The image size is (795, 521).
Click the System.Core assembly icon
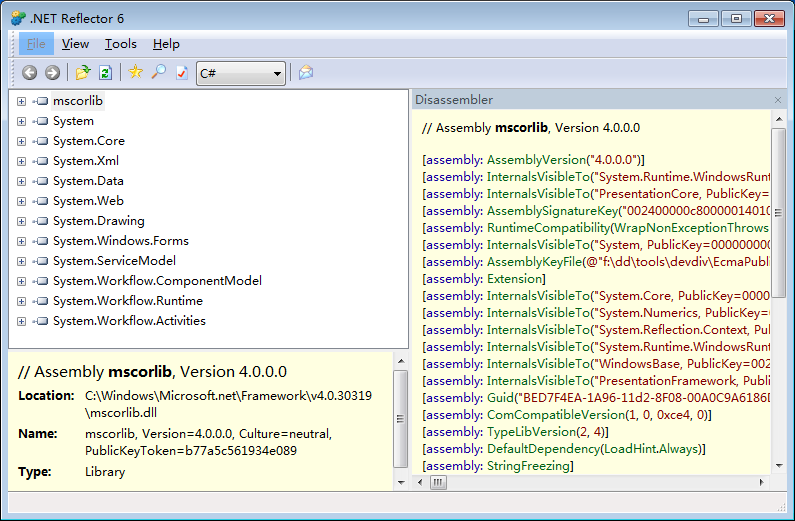coord(41,141)
